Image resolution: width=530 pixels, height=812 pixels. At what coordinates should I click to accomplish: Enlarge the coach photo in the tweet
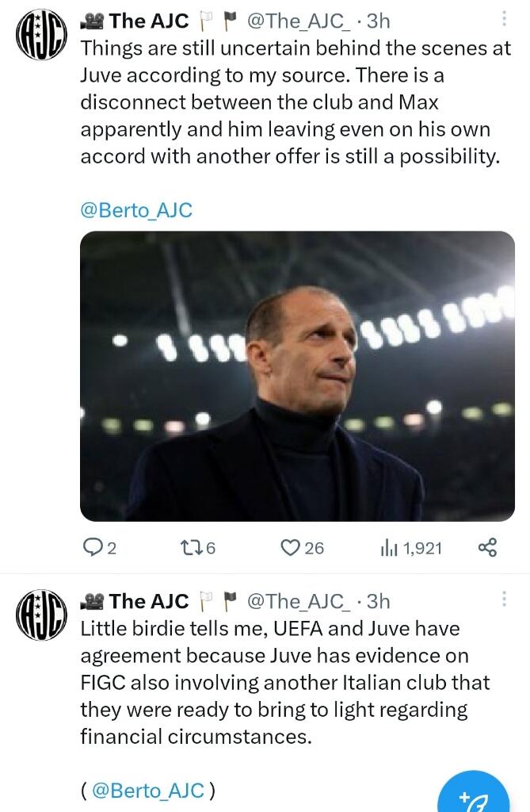click(297, 375)
